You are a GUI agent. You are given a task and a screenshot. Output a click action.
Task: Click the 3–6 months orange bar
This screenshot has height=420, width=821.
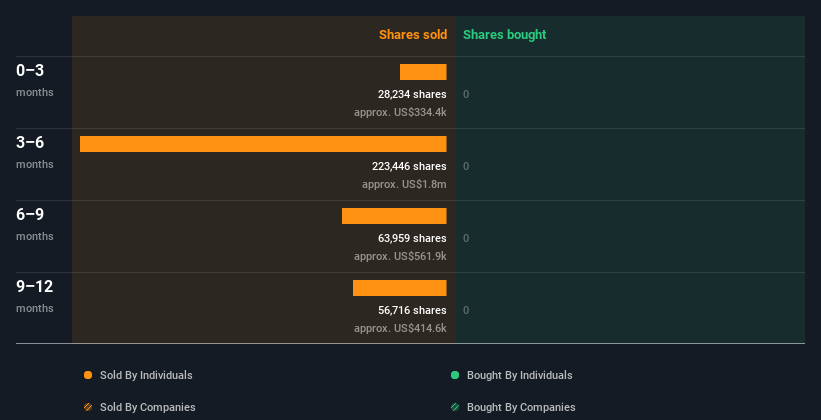point(263,144)
